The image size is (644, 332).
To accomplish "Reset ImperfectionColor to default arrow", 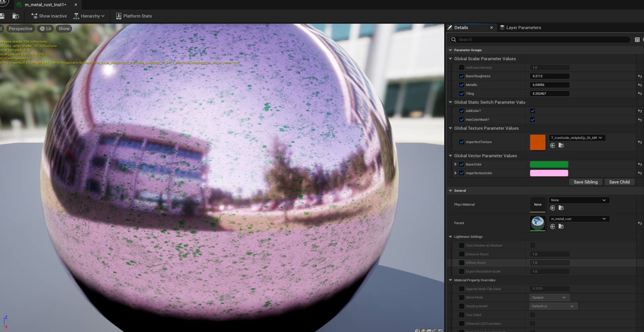I will click(x=640, y=173).
